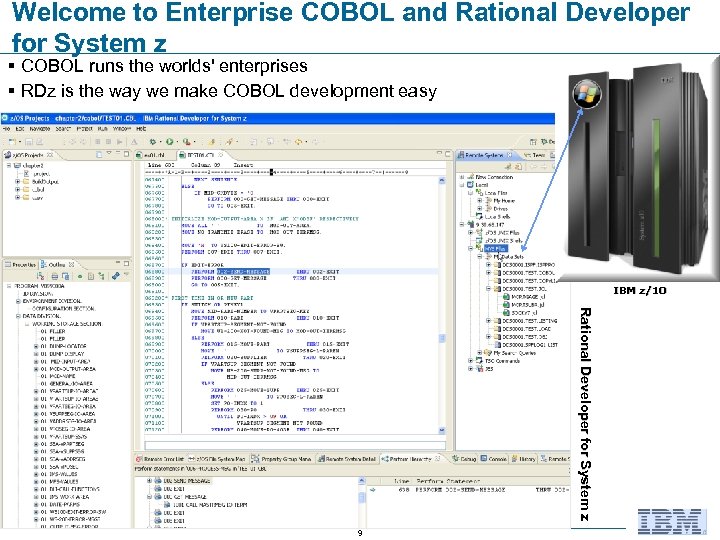Open the Navigate menu
Image resolution: width=720 pixels, height=540 pixels.
coord(40,129)
